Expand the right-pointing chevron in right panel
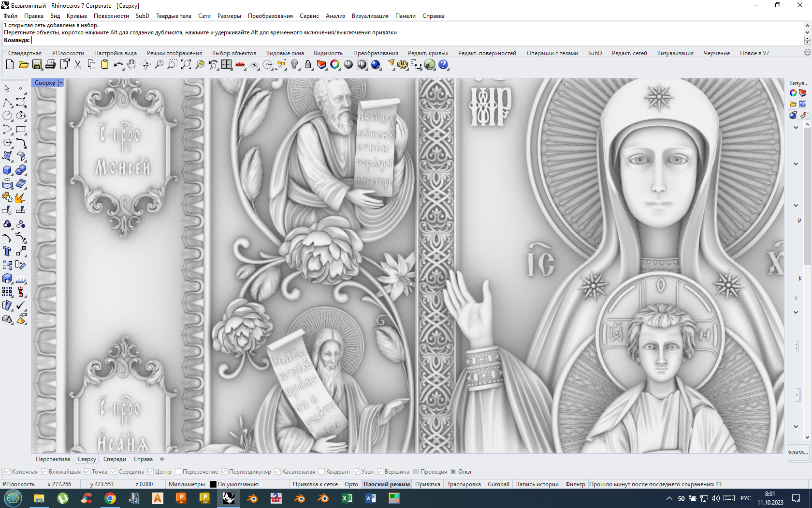This screenshot has width=812, height=508. click(x=796, y=299)
